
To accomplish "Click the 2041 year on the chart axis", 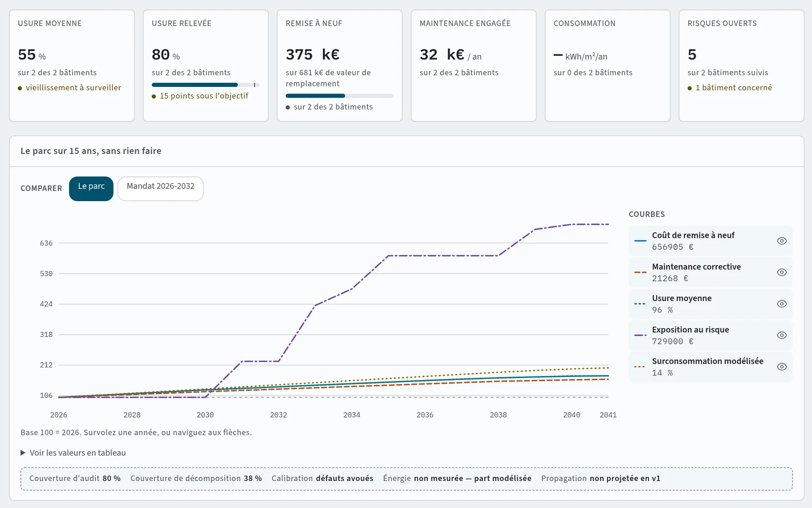I will coord(608,415).
